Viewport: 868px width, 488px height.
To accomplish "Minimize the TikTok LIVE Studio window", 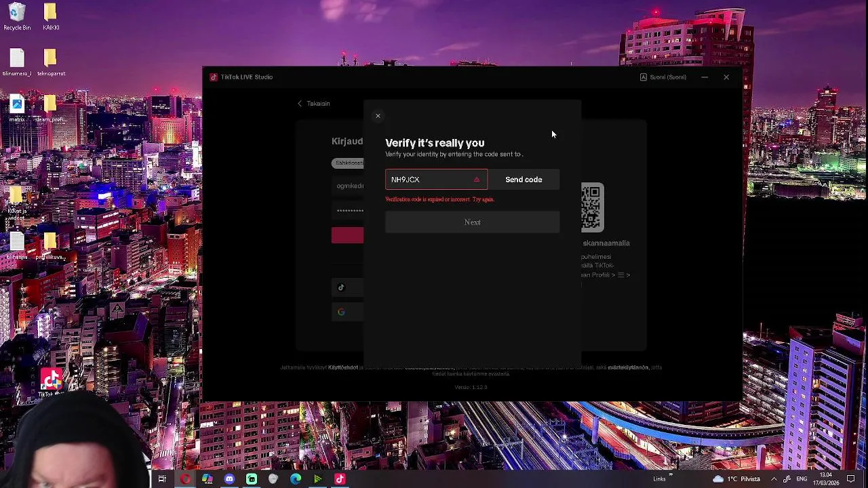I will coord(705,77).
